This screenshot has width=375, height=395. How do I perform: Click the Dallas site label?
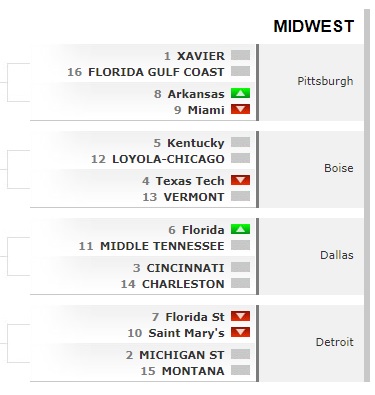pyautogui.click(x=337, y=255)
